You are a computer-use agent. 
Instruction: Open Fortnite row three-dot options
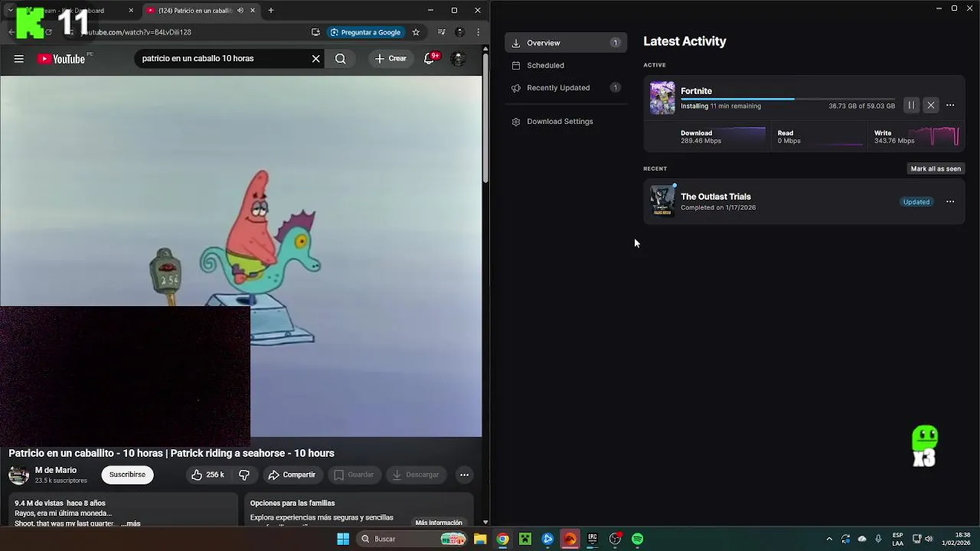tap(950, 106)
